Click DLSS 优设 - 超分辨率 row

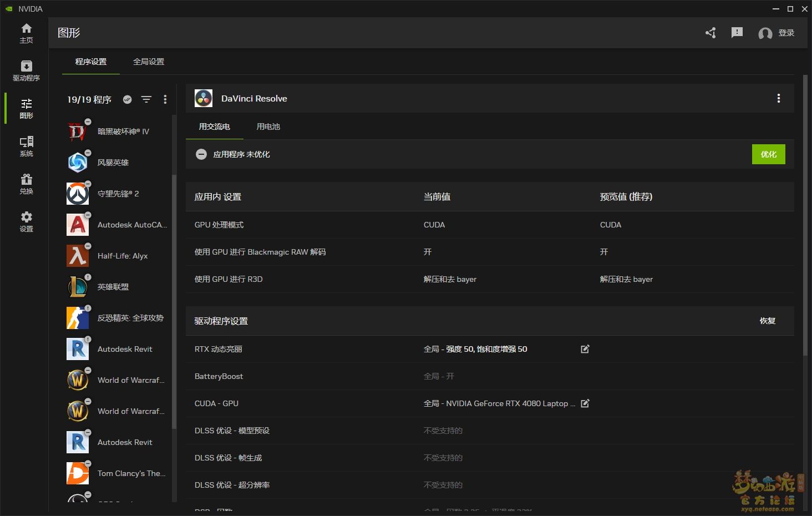point(490,485)
